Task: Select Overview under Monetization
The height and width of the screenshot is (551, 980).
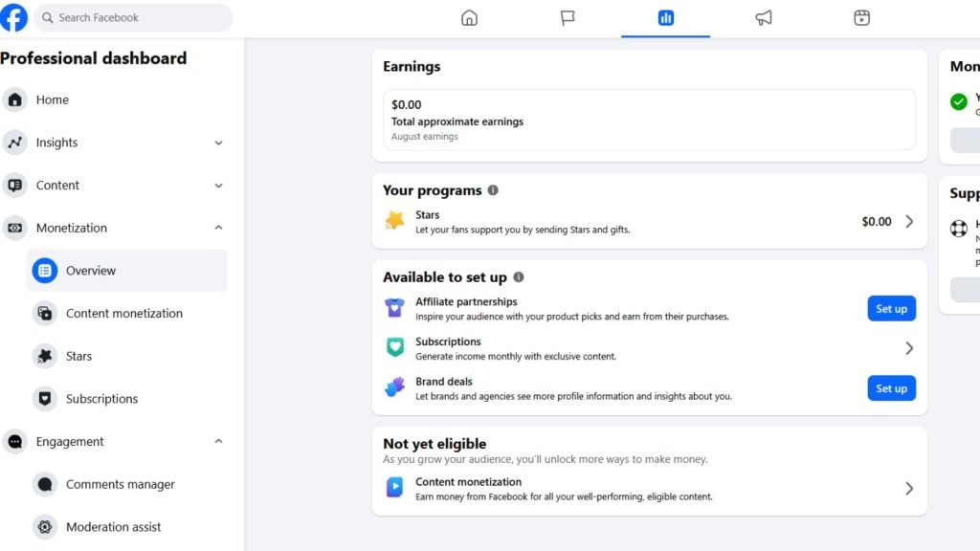Action: 127,271
